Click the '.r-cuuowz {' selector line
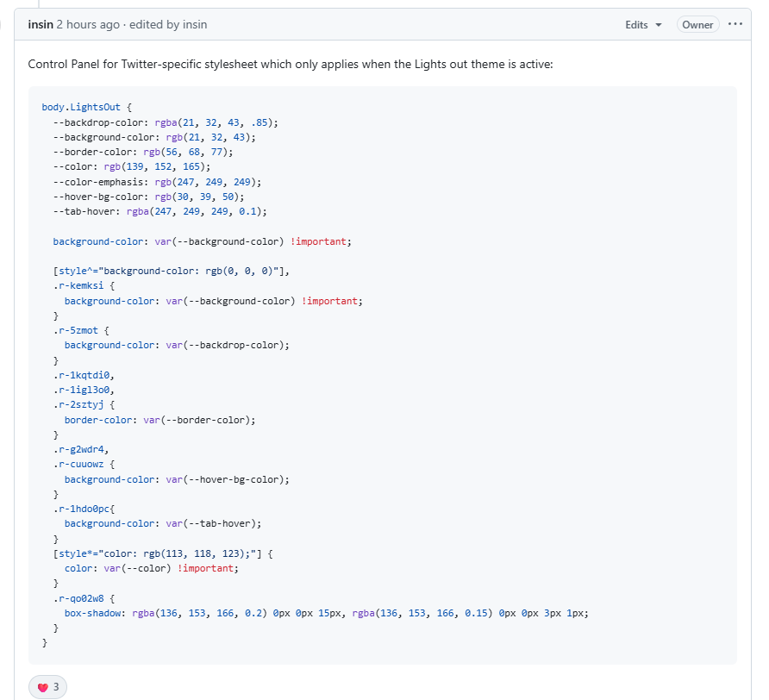The height and width of the screenshot is (700, 769). tap(84, 464)
